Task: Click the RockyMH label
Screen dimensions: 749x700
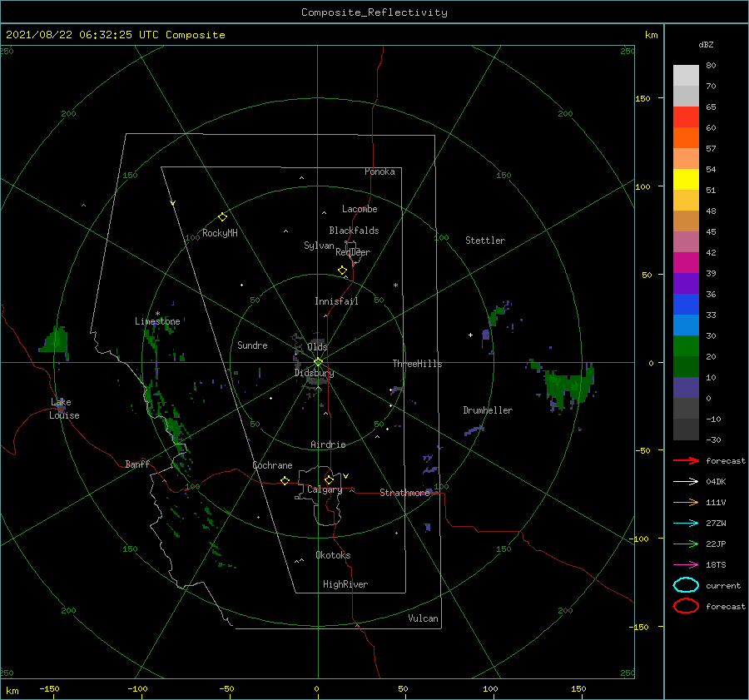Action: click(220, 233)
